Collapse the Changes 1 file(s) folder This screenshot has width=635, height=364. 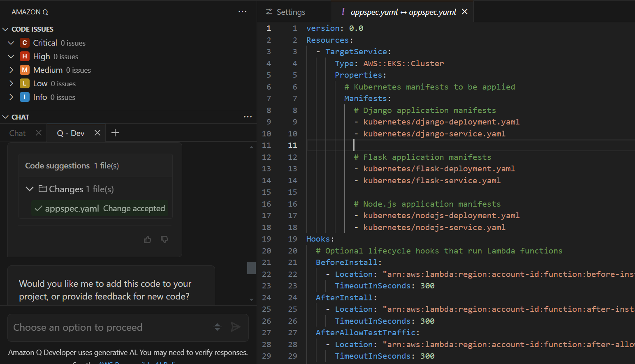[x=30, y=189]
